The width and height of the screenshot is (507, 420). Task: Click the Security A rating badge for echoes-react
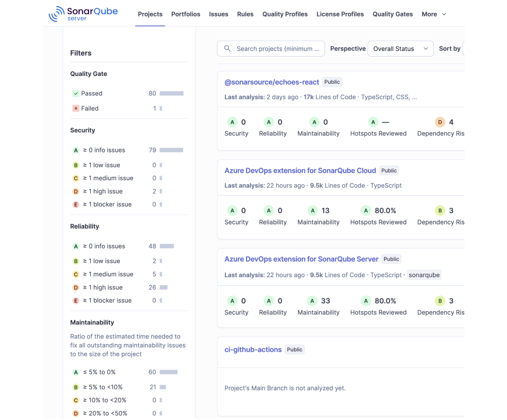(x=232, y=122)
